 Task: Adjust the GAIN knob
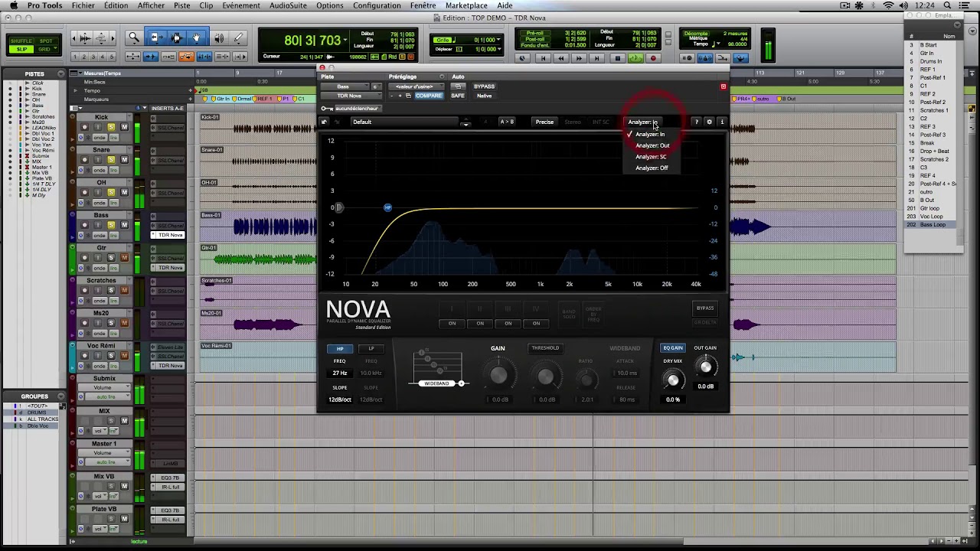(x=498, y=375)
